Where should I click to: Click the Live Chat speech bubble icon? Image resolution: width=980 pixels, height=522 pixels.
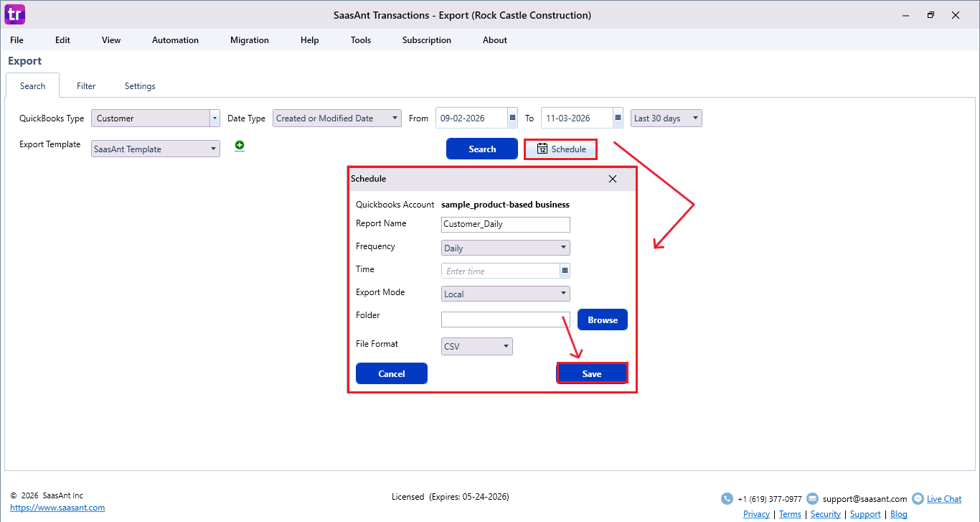tap(918, 498)
